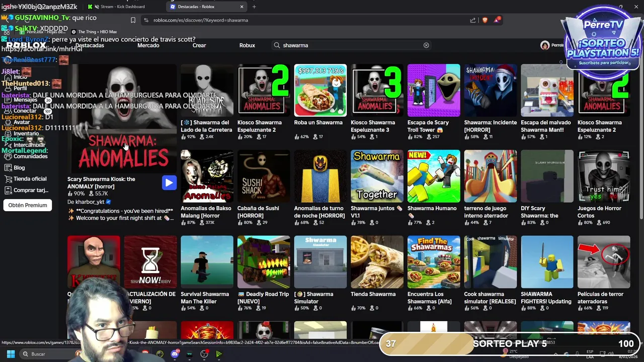The height and width of the screenshot is (362, 644).
Task: Open Kiosco Shawarma Espeluznante 3 thumbnail
Action: (x=377, y=90)
